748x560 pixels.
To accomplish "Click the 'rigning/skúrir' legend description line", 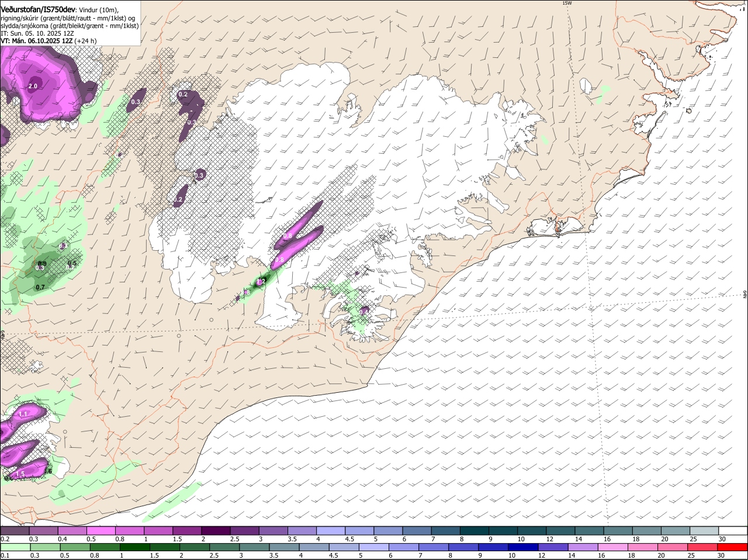I will pyautogui.click(x=68, y=18).
